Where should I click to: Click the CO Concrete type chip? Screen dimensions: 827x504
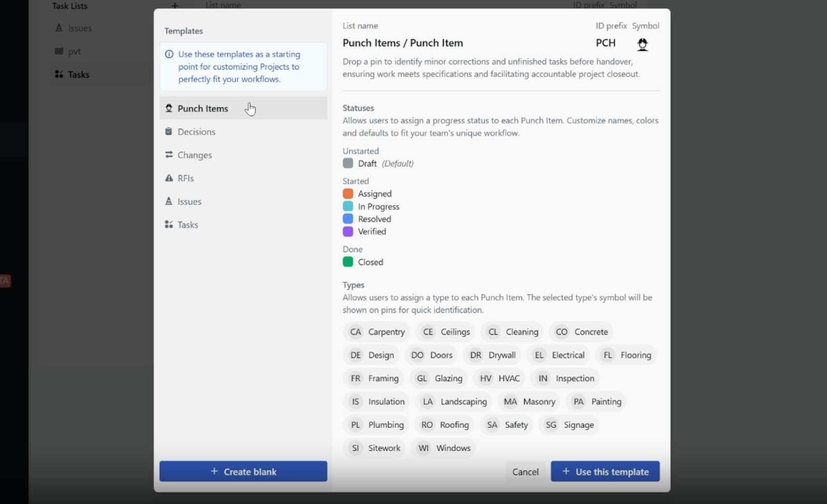coord(581,332)
